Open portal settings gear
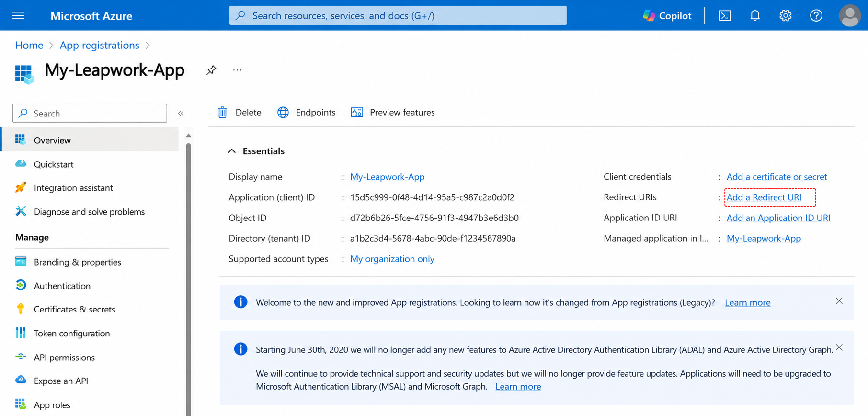The width and height of the screenshot is (868, 416). point(786,15)
